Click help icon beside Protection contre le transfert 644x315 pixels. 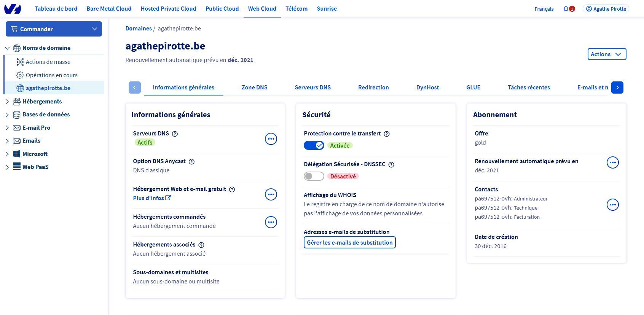coord(387,134)
